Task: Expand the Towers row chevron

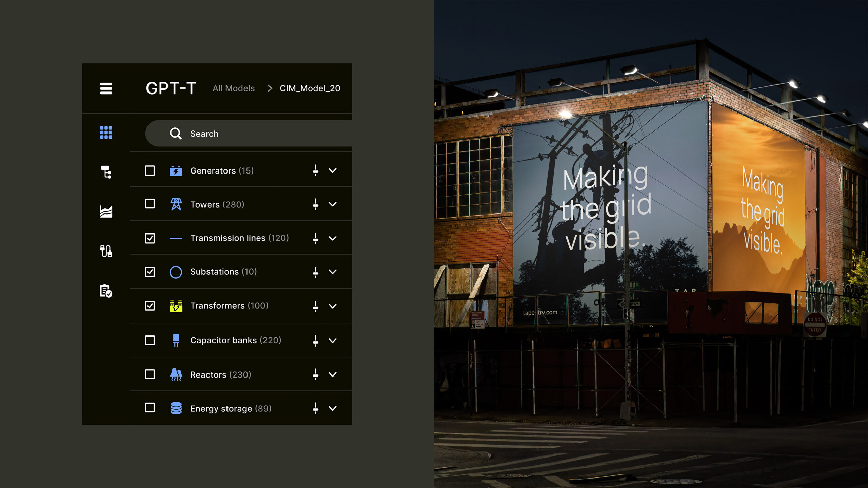Action: [333, 204]
